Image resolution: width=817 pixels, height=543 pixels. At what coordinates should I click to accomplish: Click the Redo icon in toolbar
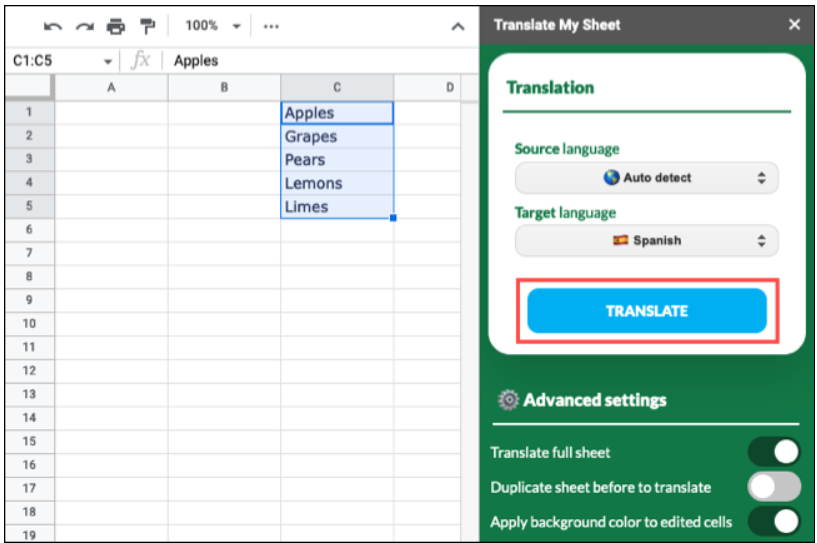[84, 26]
